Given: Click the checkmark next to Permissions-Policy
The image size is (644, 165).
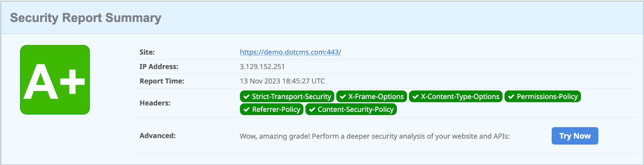Looking at the screenshot, I should (511, 97).
